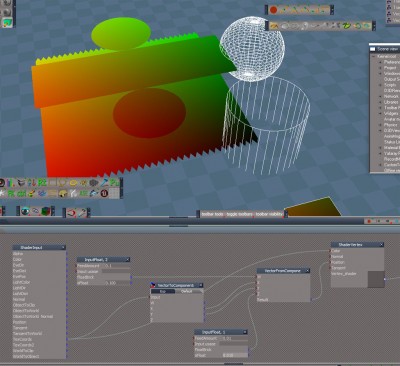Screen dimensions: 400x366
Task: Click the red record button above the node editor
Action: click(x=369, y=221)
